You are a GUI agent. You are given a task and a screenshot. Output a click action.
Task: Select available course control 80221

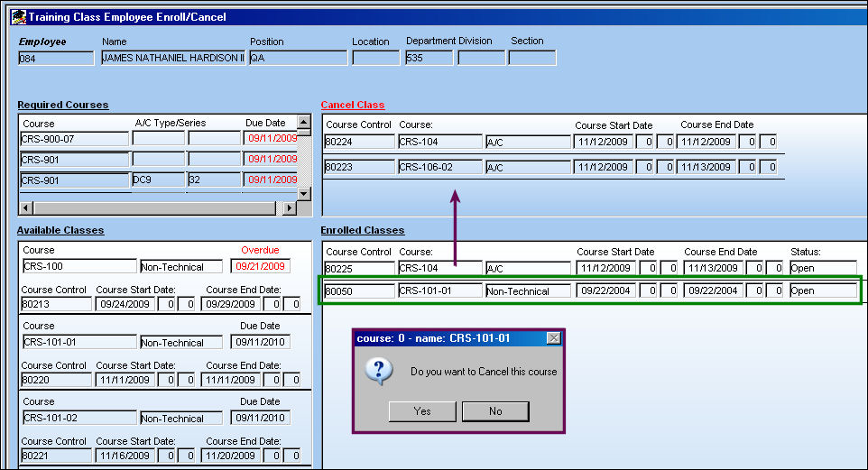tap(57, 456)
